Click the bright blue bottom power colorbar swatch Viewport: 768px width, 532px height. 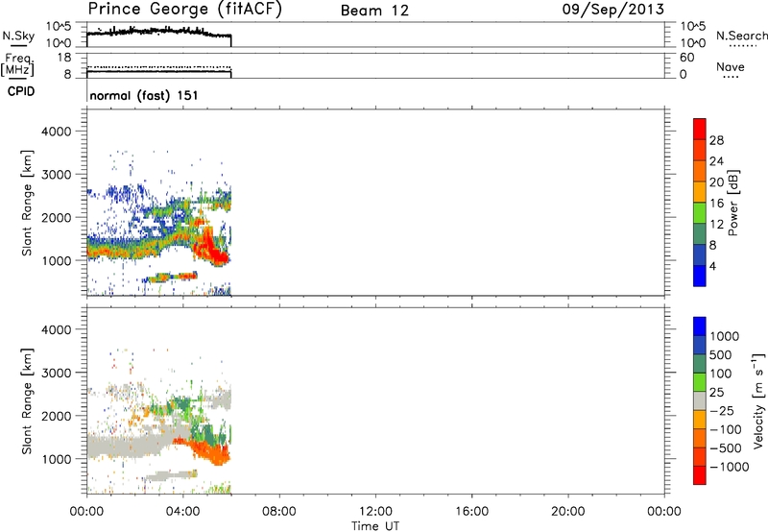(x=700, y=276)
